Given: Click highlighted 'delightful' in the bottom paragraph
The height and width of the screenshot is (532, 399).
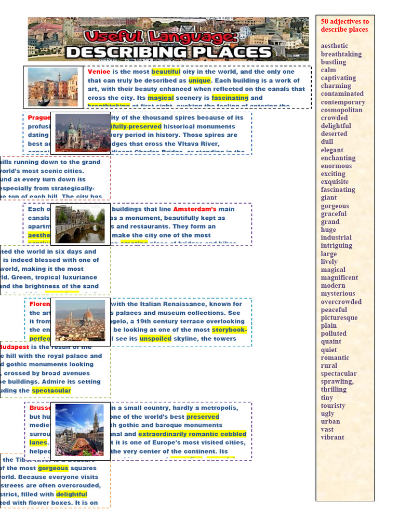Looking at the screenshot, I should pyautogui.click(x=72, y=495).
